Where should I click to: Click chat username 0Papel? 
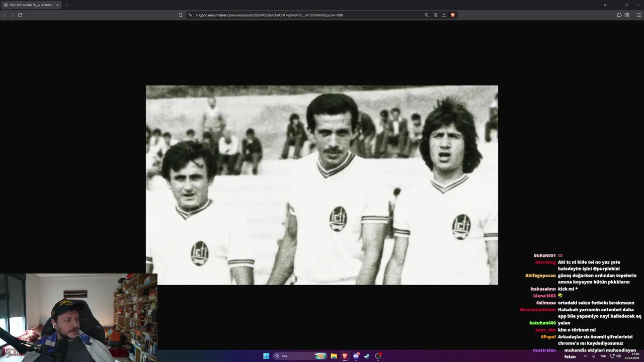548,337
